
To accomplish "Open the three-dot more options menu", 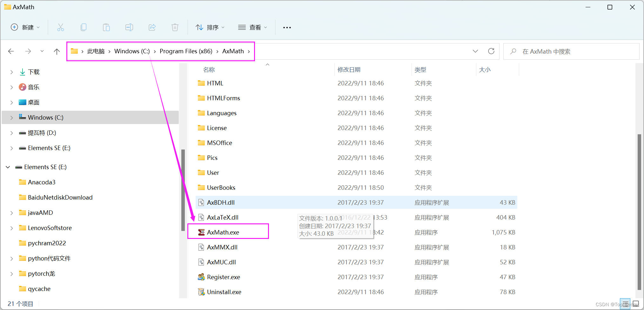I will (287, 28).
